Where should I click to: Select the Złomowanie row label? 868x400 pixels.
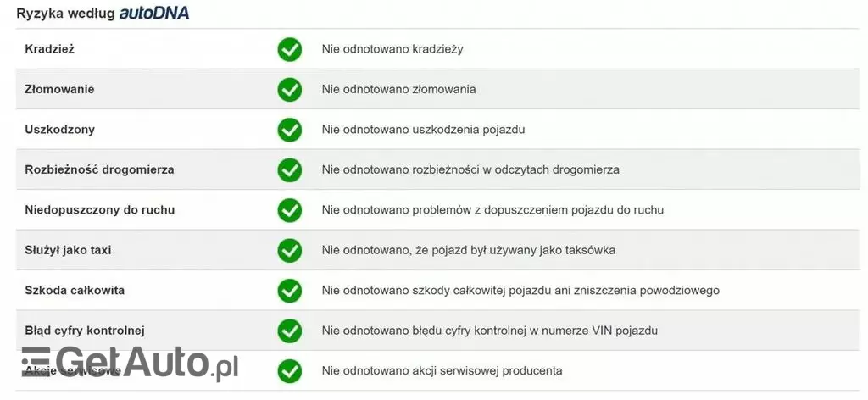tap(59, 89)
